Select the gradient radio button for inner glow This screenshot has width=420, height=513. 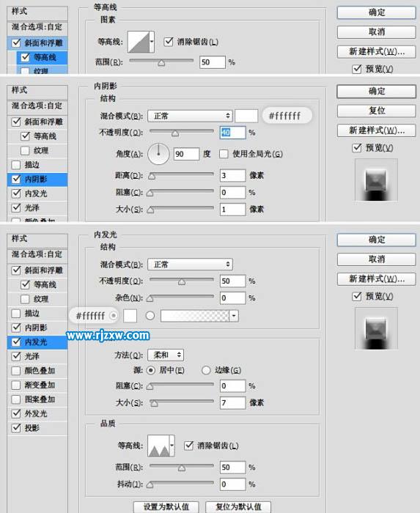tap(150, 316)
